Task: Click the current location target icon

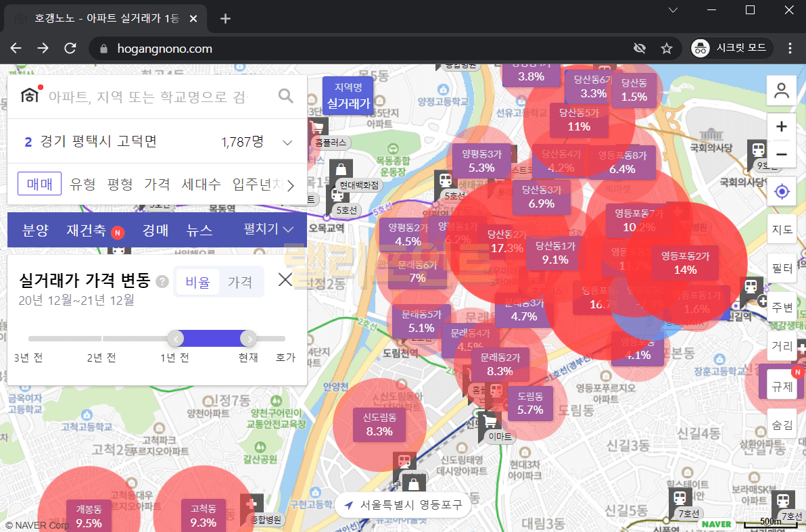Action: pos(782,192)
